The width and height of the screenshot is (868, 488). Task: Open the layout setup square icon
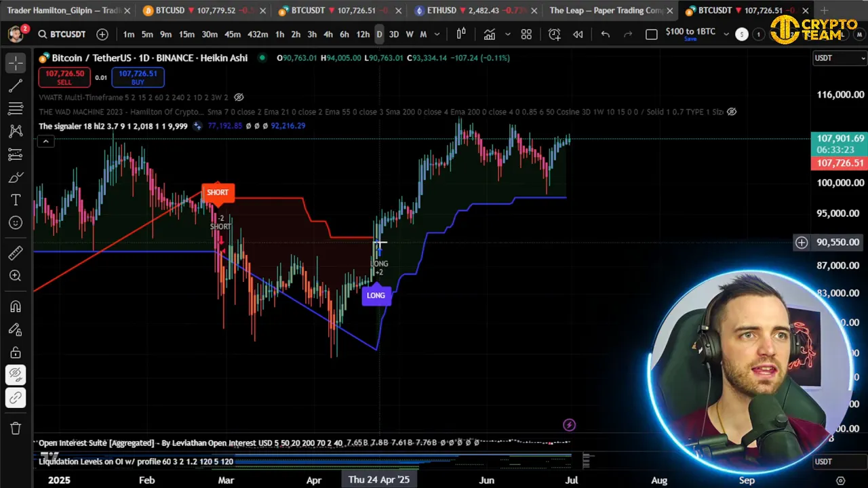[x=652, y=35]
